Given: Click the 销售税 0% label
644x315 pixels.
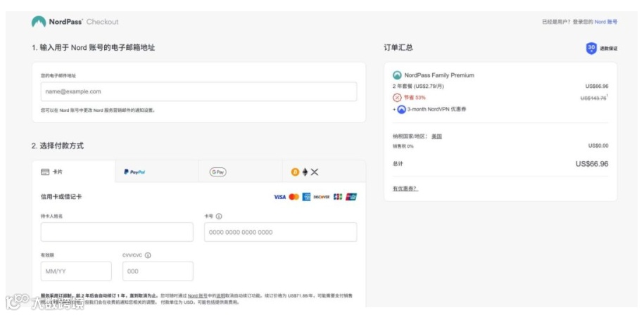Looking at the screenshot, I should pyautogui.click(x=403, y=146).
